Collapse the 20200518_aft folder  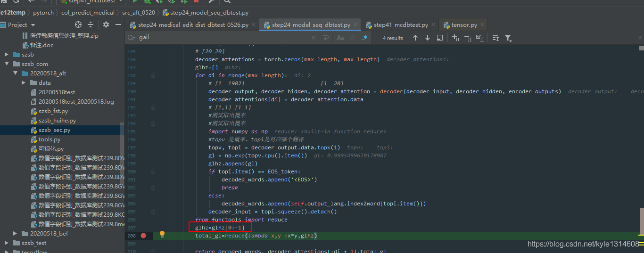click(15, 73)
